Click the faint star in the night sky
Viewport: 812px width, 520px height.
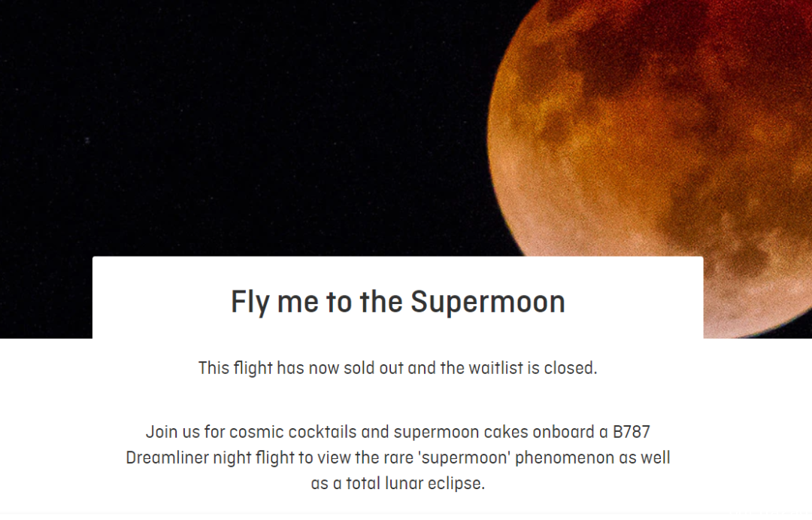pyautogui.click(x=87, y=140)
